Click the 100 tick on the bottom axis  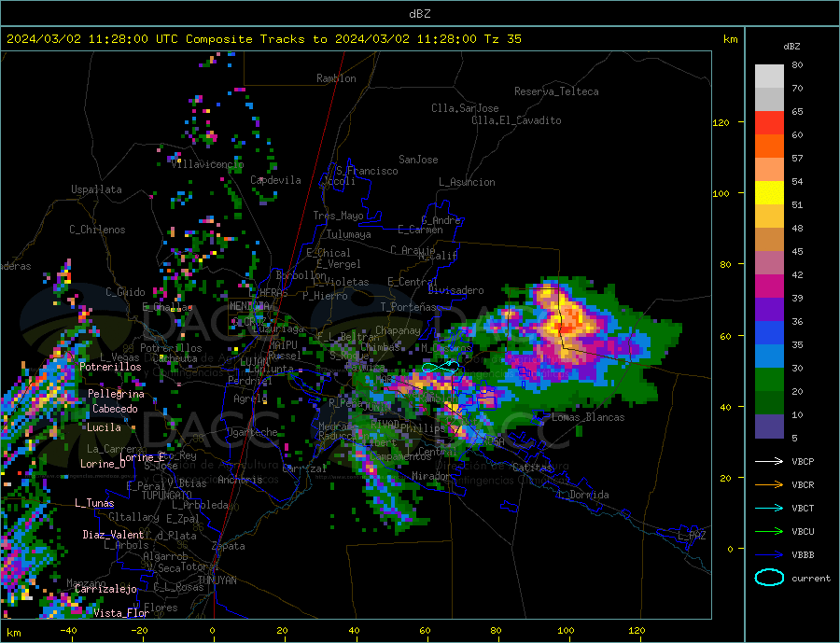click(566, 631)
